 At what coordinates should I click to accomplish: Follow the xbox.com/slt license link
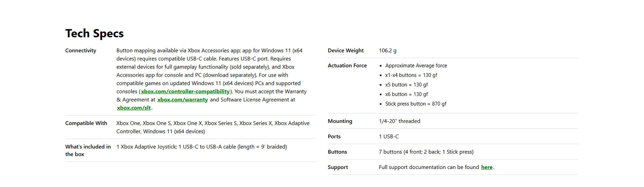pyautogui.click(x=134, y=108)
